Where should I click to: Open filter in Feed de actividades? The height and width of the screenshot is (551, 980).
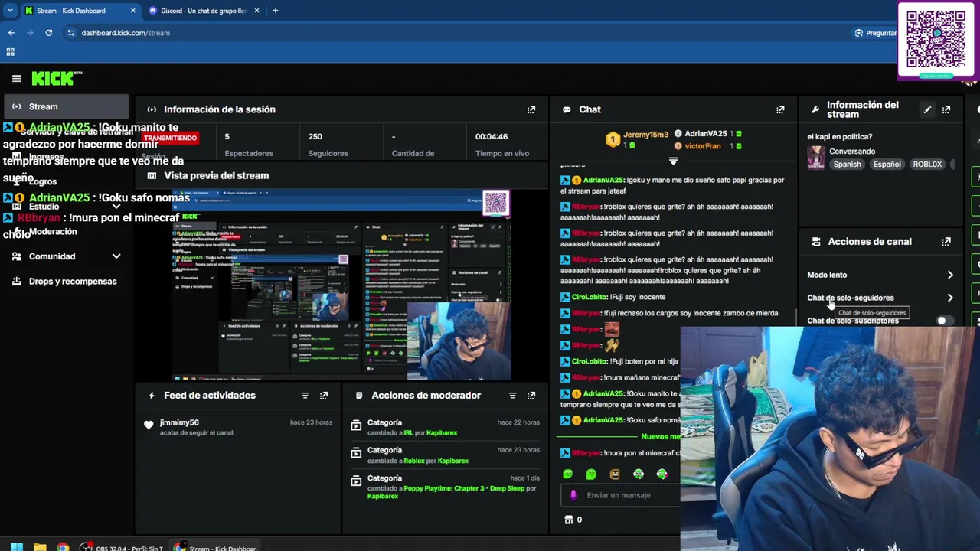click(305, 396)
